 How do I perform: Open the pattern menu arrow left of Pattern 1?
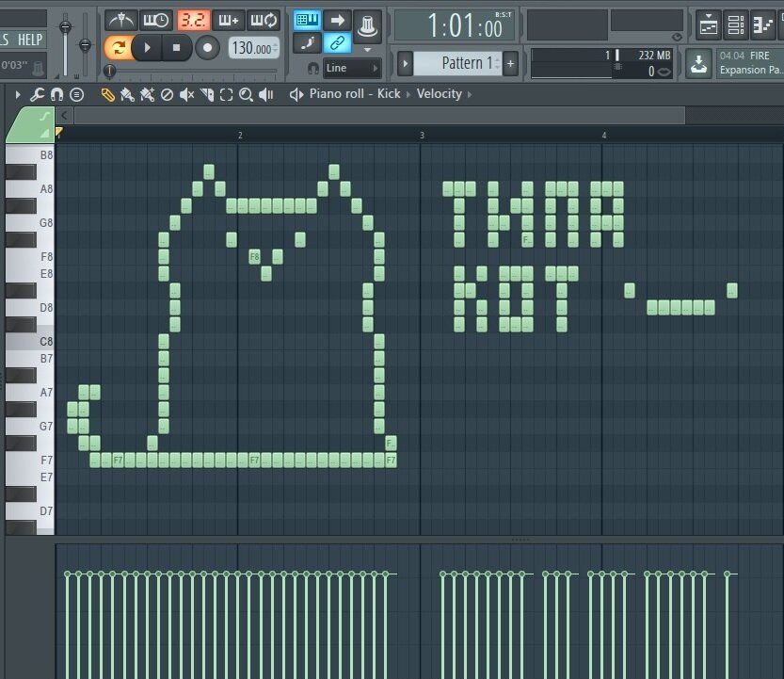[405, 63]
